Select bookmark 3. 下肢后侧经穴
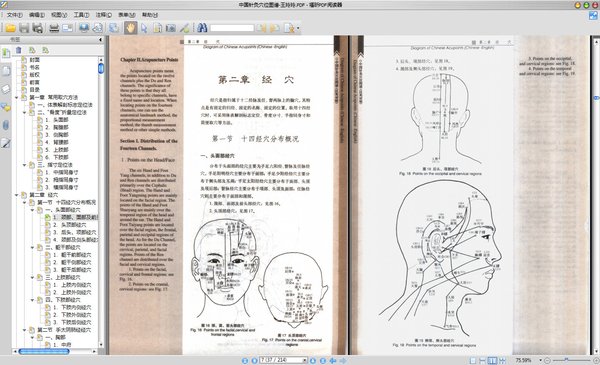 click(68, 323)
